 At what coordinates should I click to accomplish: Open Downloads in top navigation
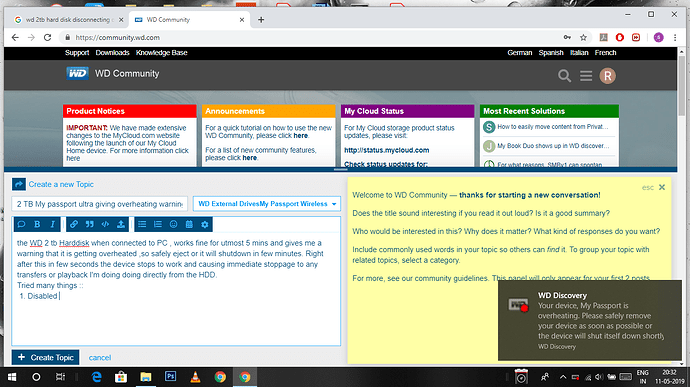tap(112, 52)
